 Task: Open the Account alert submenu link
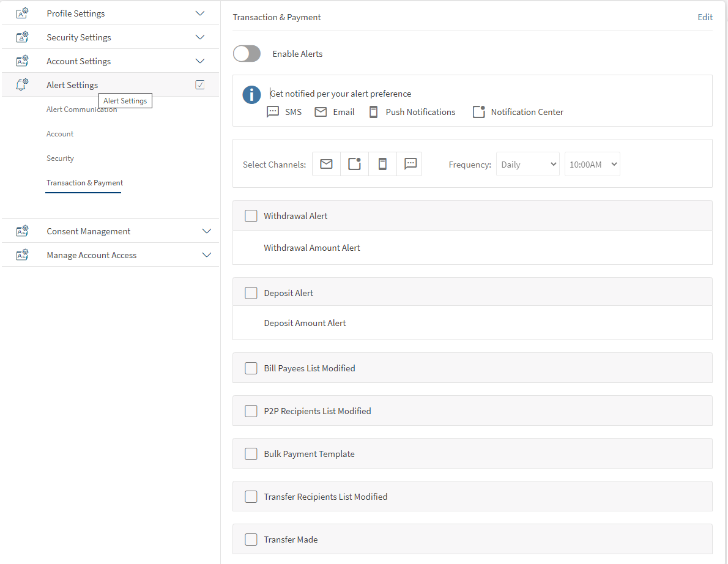coord(60,134)
